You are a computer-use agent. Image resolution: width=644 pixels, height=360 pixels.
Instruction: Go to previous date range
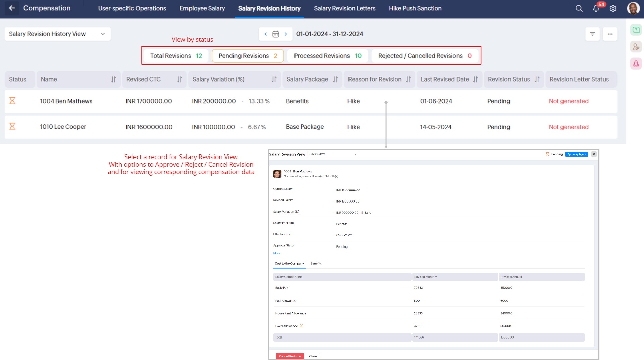coord(266,34)
